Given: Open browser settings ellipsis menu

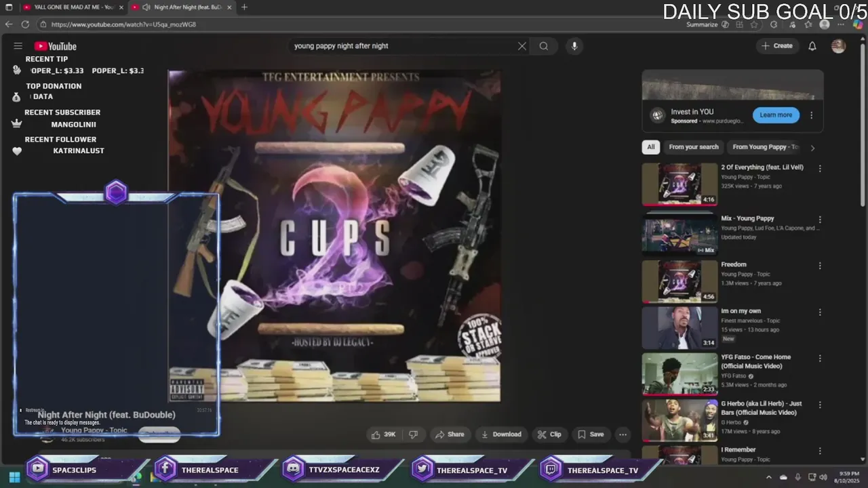Looking at the screenshot, I should (x=842, y=24).
